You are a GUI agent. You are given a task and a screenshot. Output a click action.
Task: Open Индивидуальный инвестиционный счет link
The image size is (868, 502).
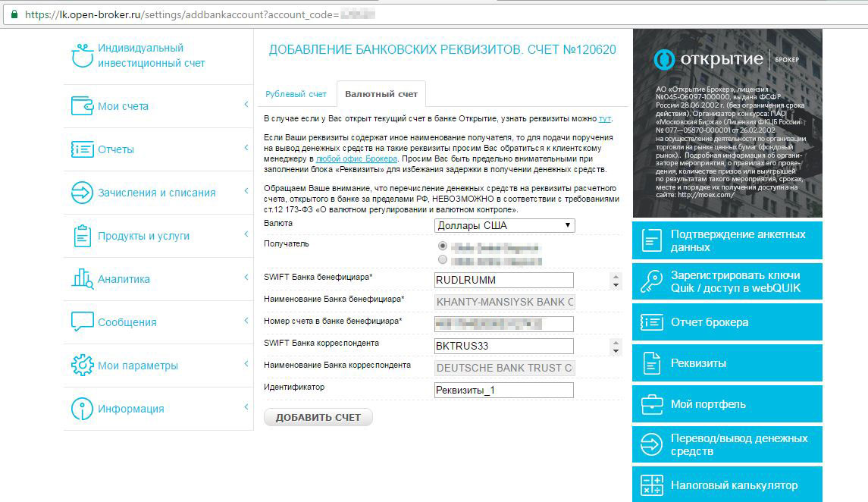[x=151, y=55]
